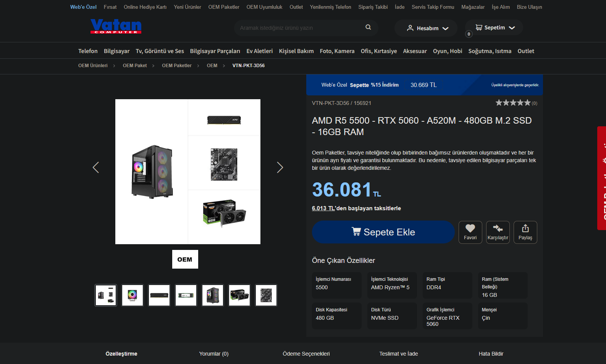The width and height of the screenshot is (606, 364).
Task: Click the 6.013 TL installment link
Action: pyautogui.click(x=323, y=208)
